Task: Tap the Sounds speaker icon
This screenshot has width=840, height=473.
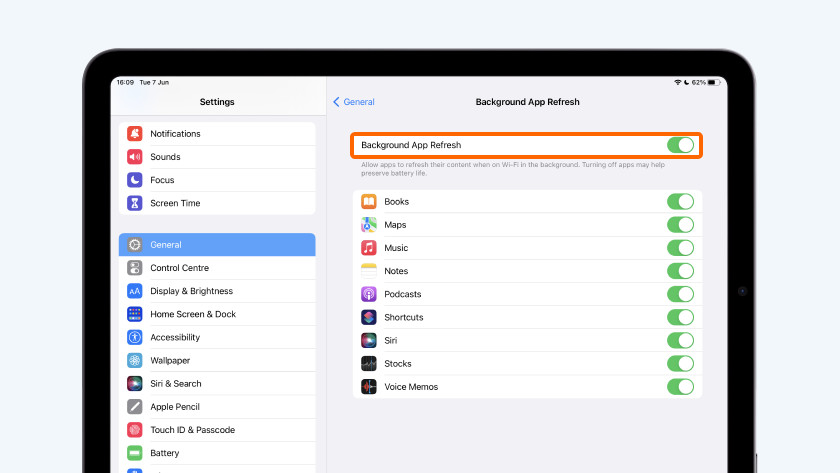Action: (135, 157)
